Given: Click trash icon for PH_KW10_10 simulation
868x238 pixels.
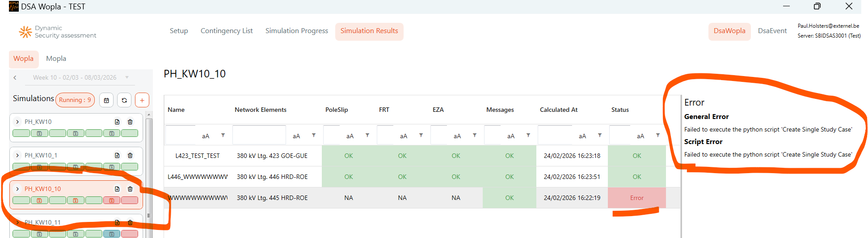Looking at the screenshot, I should [130, 189].
